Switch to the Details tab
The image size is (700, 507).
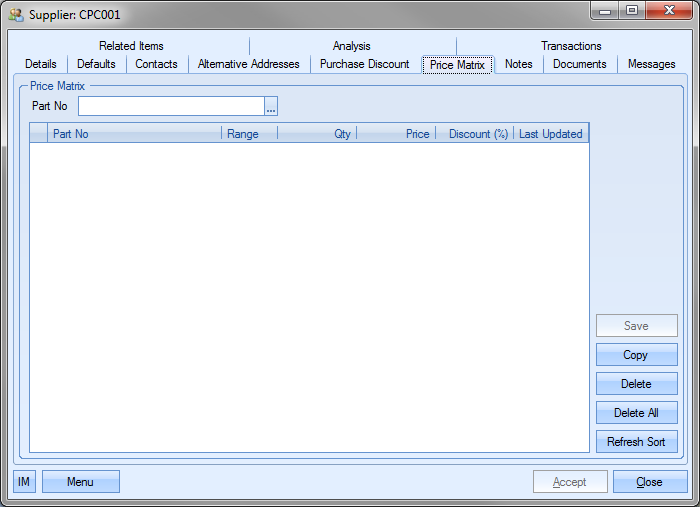[41, 64]
